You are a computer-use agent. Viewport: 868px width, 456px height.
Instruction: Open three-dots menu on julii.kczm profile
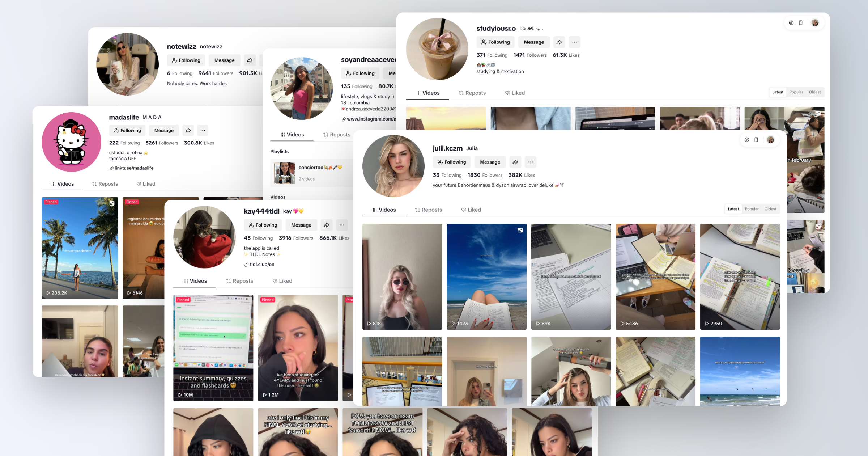coord(530,162)
